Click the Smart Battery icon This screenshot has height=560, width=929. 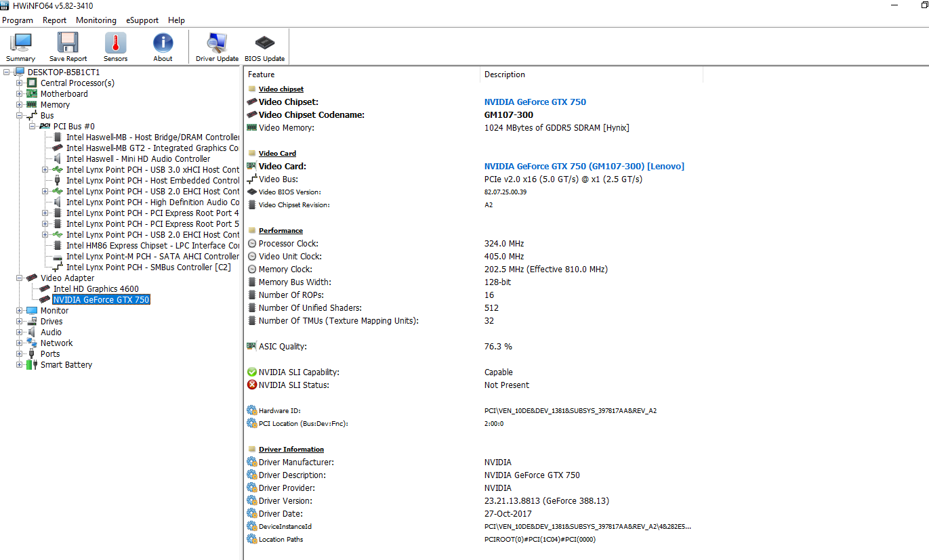click(32, 364)
